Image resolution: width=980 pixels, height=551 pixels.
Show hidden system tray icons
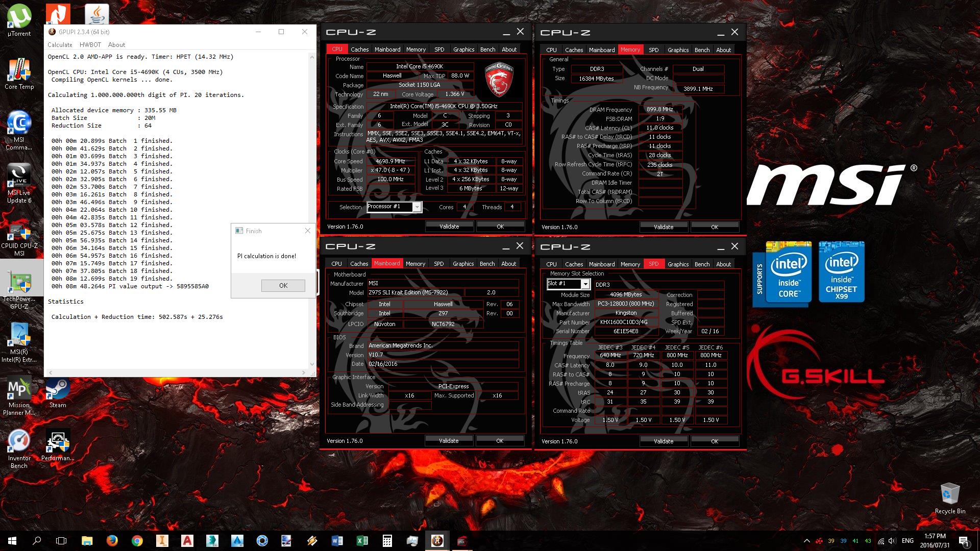coord(806,541)
